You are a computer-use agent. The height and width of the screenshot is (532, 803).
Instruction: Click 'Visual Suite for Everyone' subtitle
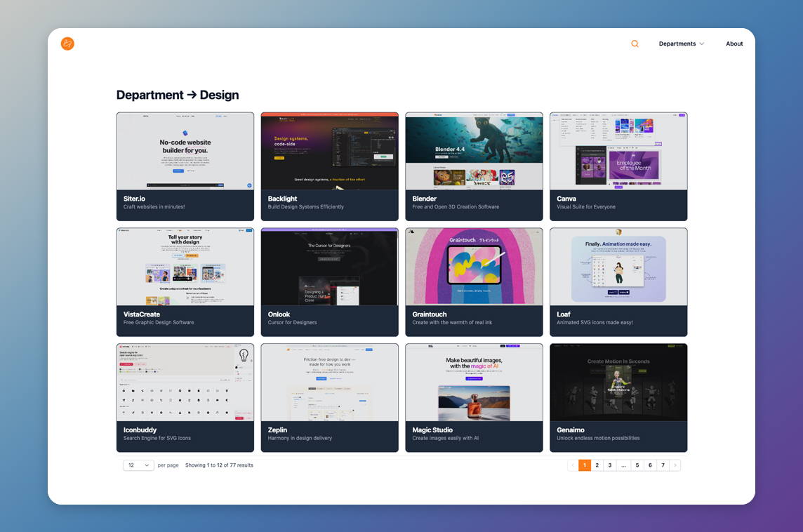pyautogui.click(x=586, y=207)
